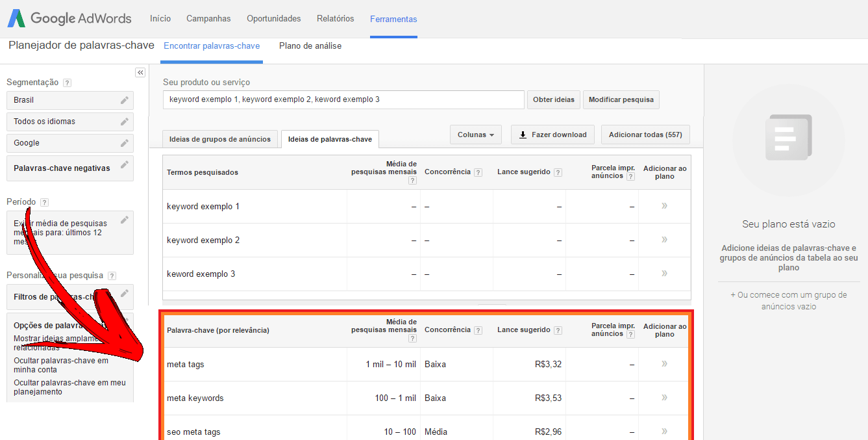This screenshot has width=868, height=440.
Task: Open help icon next to Período
Action: click(x=44, y=202)
